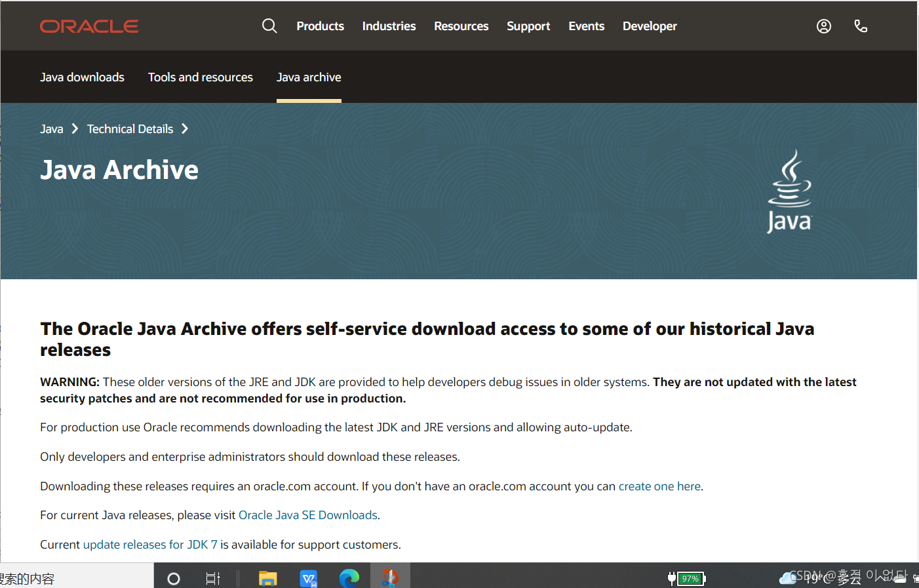Click the weather cloud icon in tray
This screenshot has height=588, width=919.
pos(787,578)
